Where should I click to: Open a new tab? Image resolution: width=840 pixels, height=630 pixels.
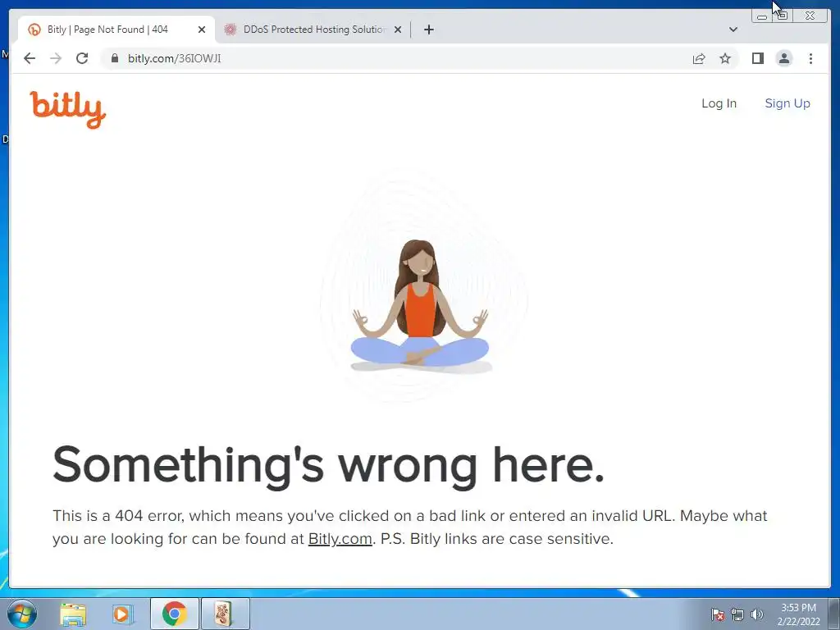click(x=428, y=30)
